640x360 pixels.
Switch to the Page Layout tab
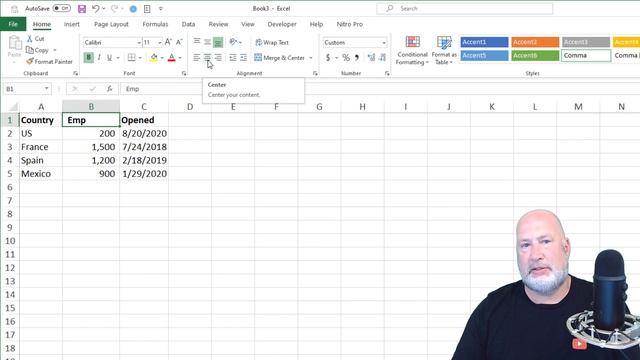pos(111,24)
